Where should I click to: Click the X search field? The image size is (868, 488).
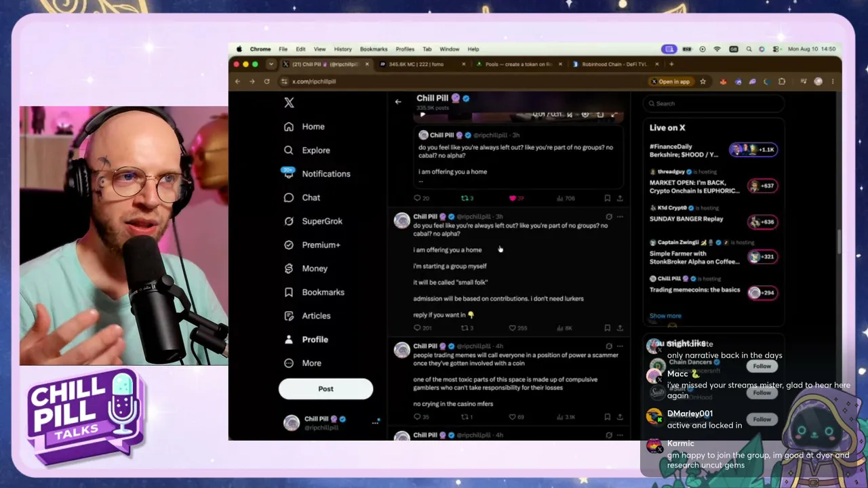point(713,104)
